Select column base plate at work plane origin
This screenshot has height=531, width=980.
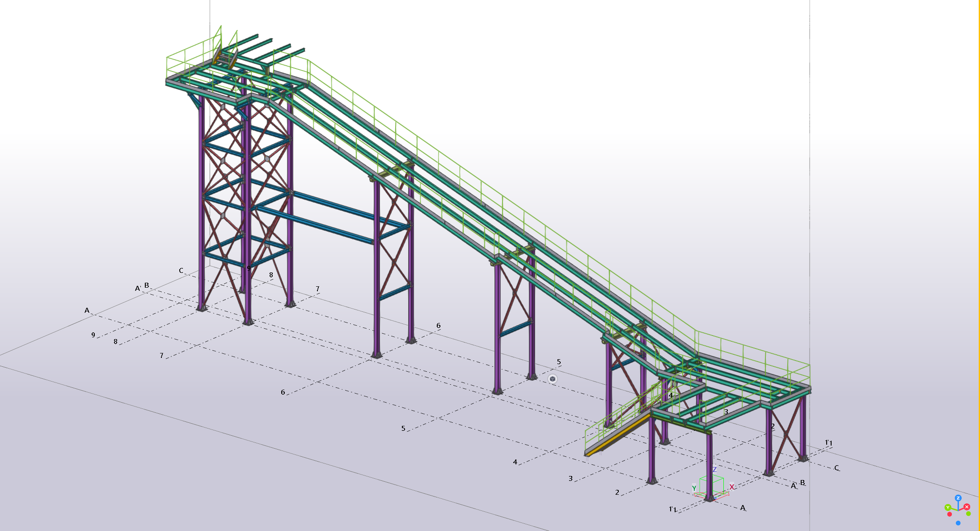tap(710, 498)
